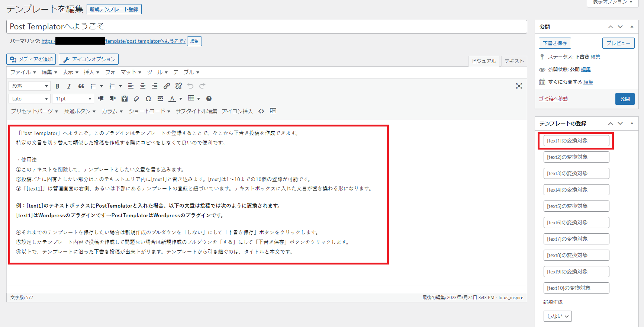The height and width of the screenshot is (327, 644).
Task: Remove the link with the unlink icon
Action: tap(178, 86)
